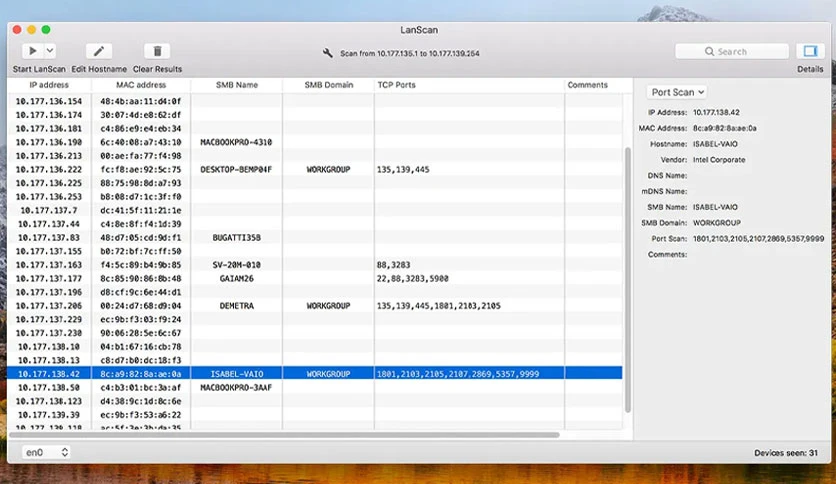
Task: Click the 88,3283 TCP ports cell
Action: [469, 265]
